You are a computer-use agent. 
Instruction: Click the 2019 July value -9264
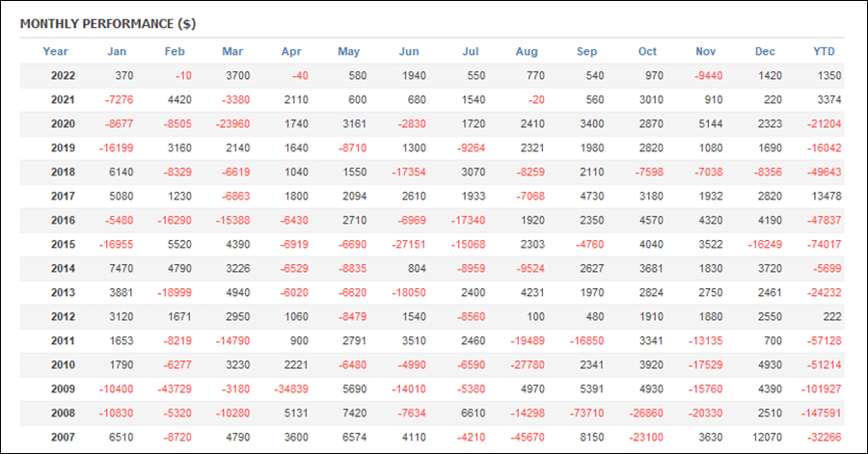click(x=471, y=147)
